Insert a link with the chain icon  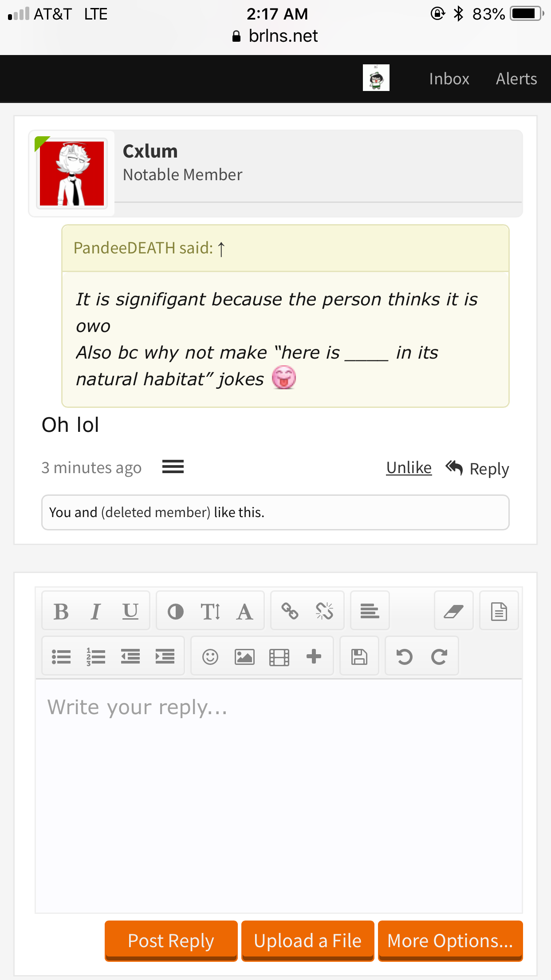(x=290, y=611)
